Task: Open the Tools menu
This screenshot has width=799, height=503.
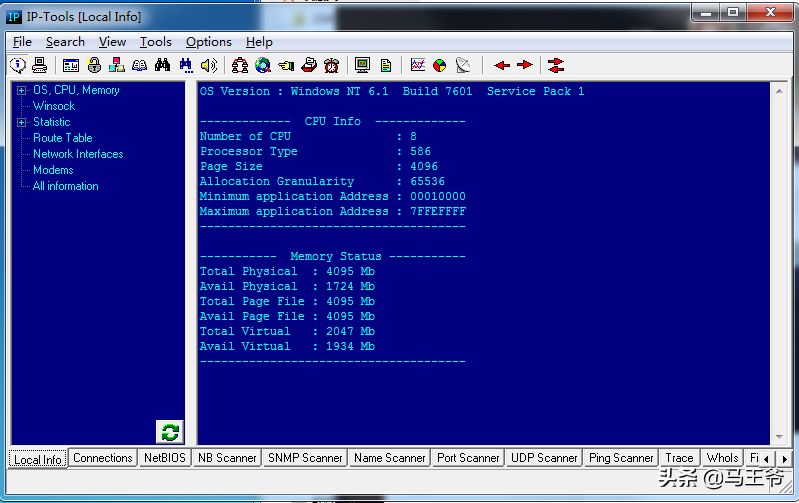Action: click(x=155, y=42)
